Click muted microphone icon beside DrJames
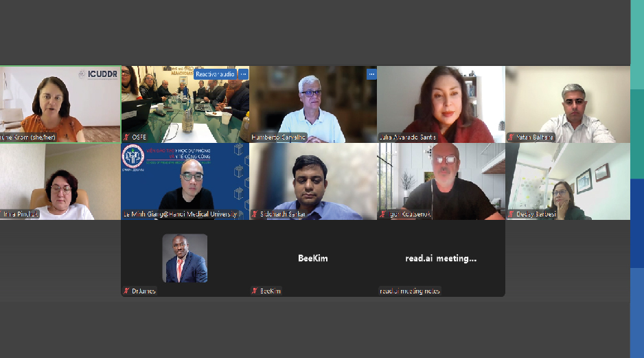This screenshot has width=644, height=358. [x=126, y=291]
